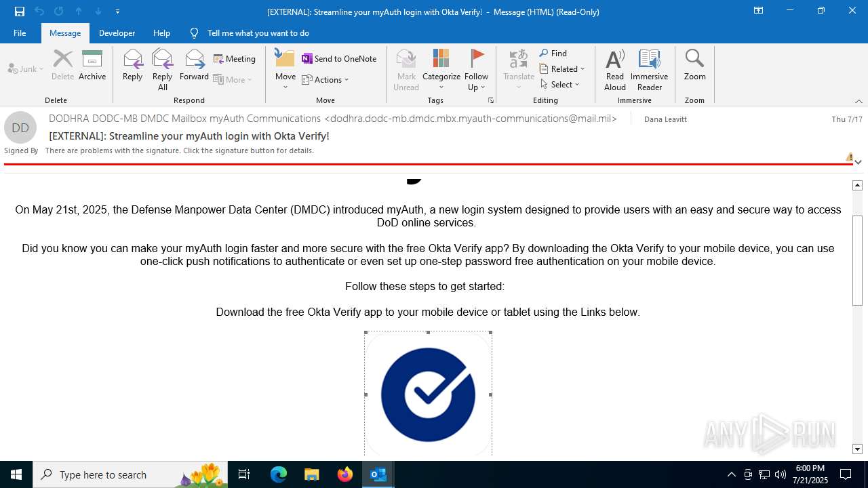868x488 pixels.
Task: Click Reply All
Action: (163, 70)
